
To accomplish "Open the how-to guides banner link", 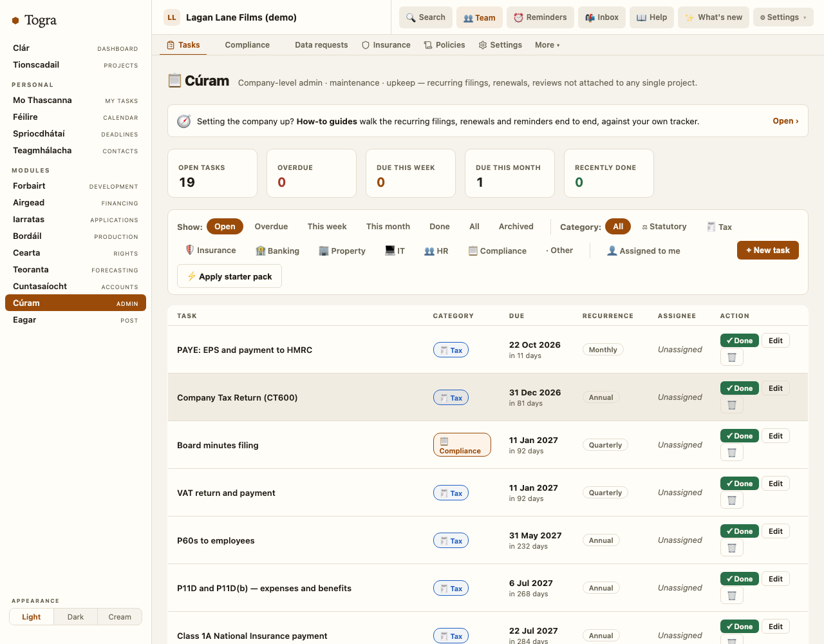I will [785, 121].
